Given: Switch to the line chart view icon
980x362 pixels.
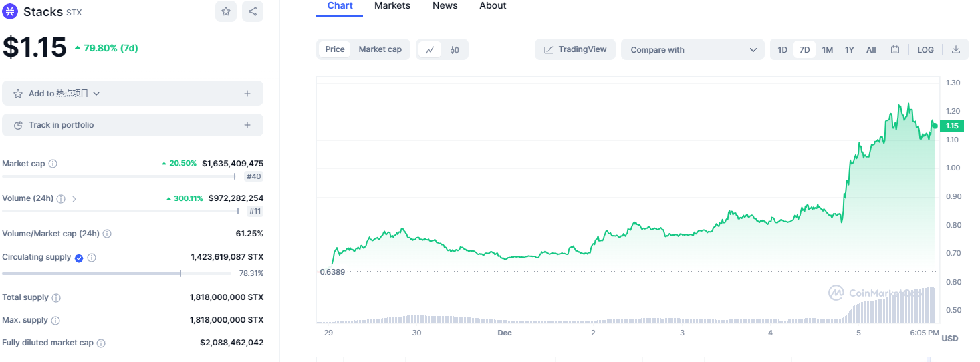Looking at the screenshot, I should (x=430, y=49).
